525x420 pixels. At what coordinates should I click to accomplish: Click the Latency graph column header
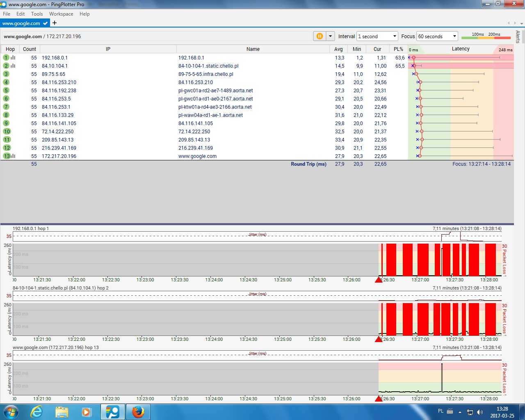click(461, 49)
